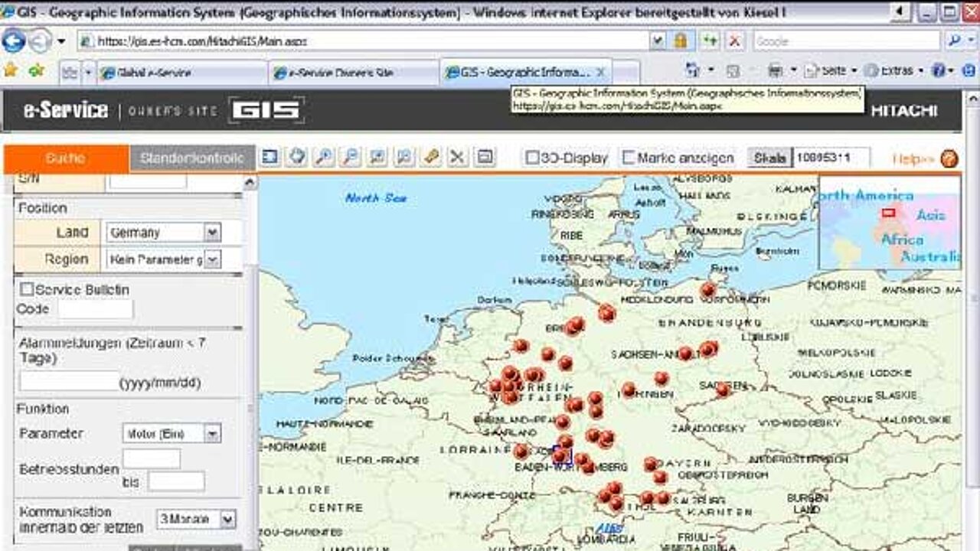
Task: Open the Seite menu button
Action: click(831, 70)
